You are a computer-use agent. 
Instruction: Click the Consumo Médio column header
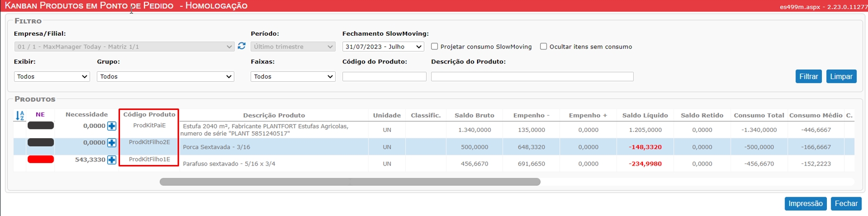click(x=816, y=115)
